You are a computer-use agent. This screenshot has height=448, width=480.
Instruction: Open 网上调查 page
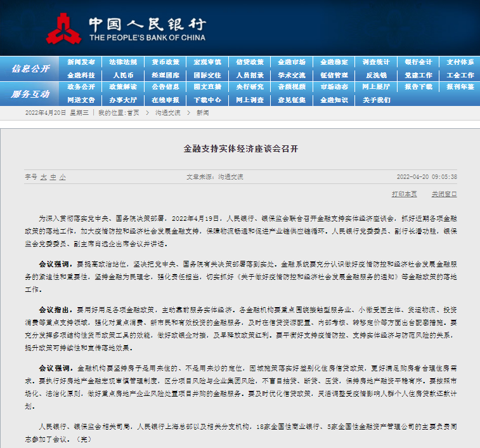pos(250,100)
